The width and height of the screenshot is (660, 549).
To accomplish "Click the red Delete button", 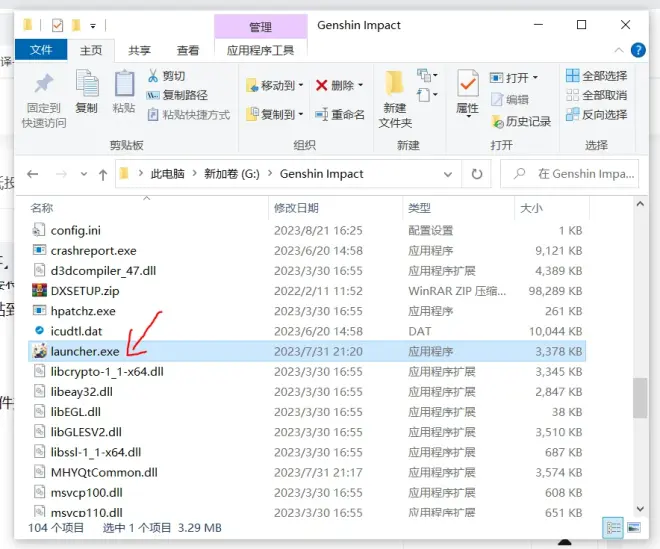I will [335, 85].
